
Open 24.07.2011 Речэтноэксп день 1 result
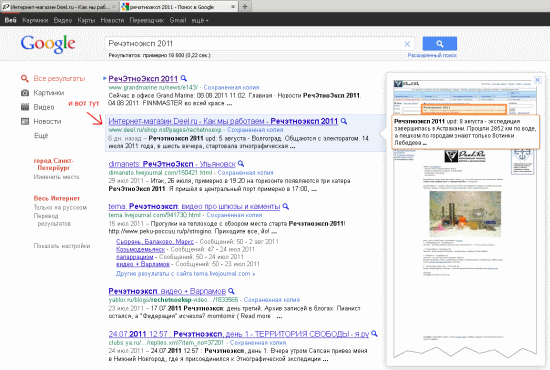[239, 334]
